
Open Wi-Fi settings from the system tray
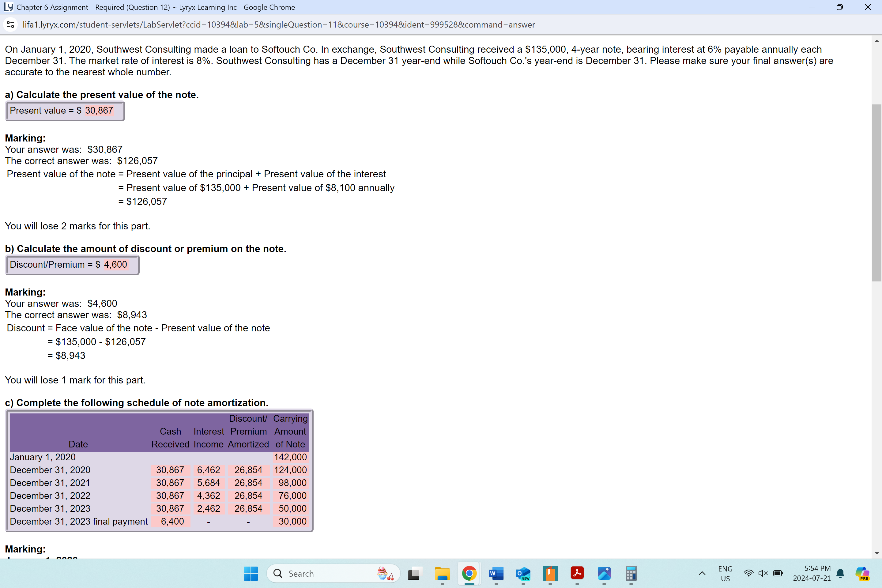point(748,574)
